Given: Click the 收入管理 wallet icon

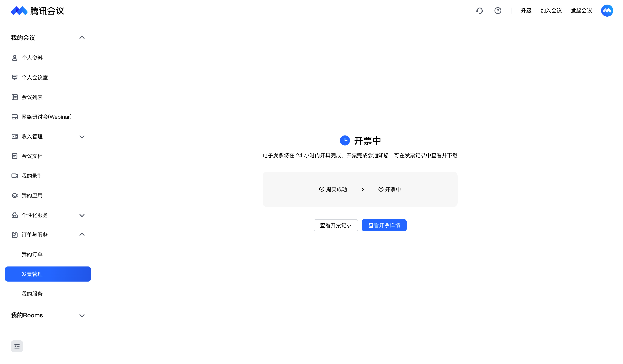Looking at the screenshot, I should [x=15, y=136].
